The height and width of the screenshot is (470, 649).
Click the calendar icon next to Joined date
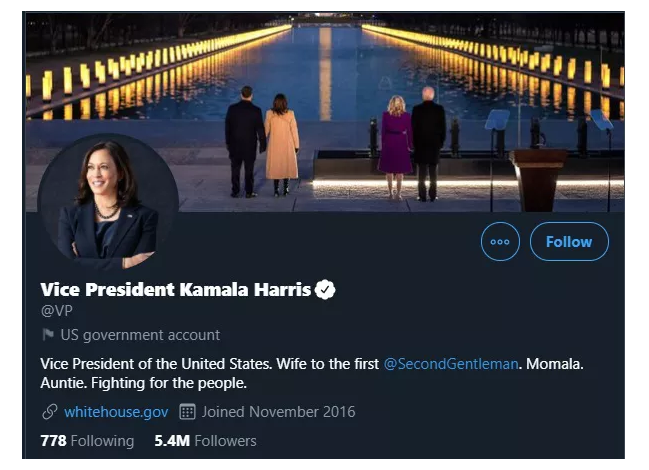pos(187,412)
